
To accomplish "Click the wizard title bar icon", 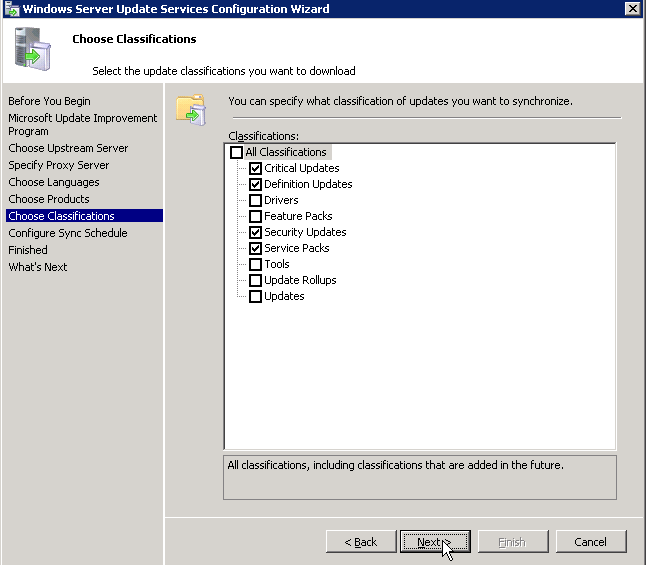I will click(12, 9).
